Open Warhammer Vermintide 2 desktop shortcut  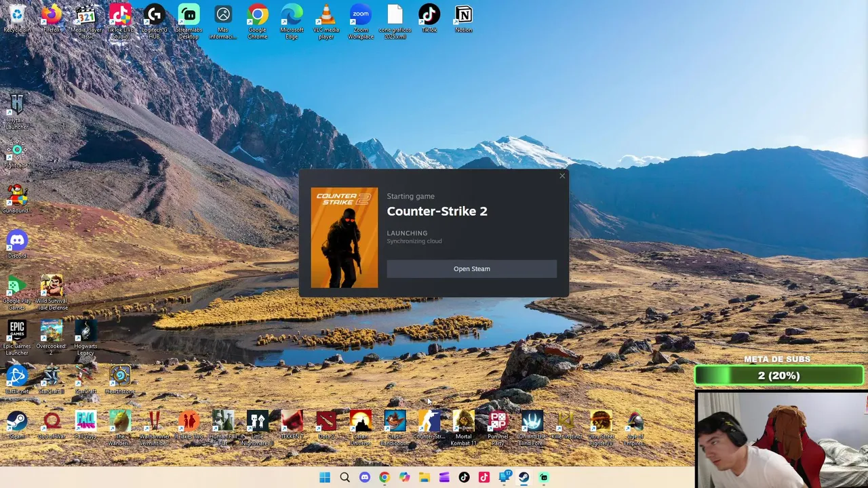pyautogui.click(x=155, y=428)
